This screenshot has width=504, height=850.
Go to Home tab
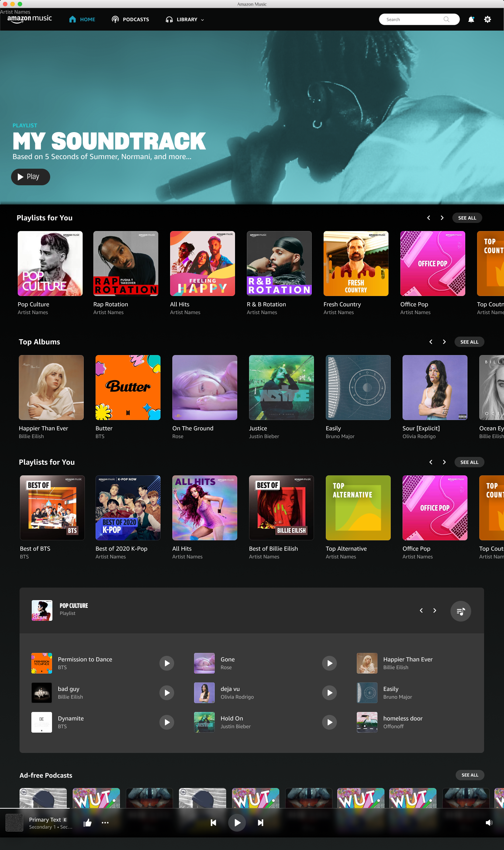coord(82,20)
